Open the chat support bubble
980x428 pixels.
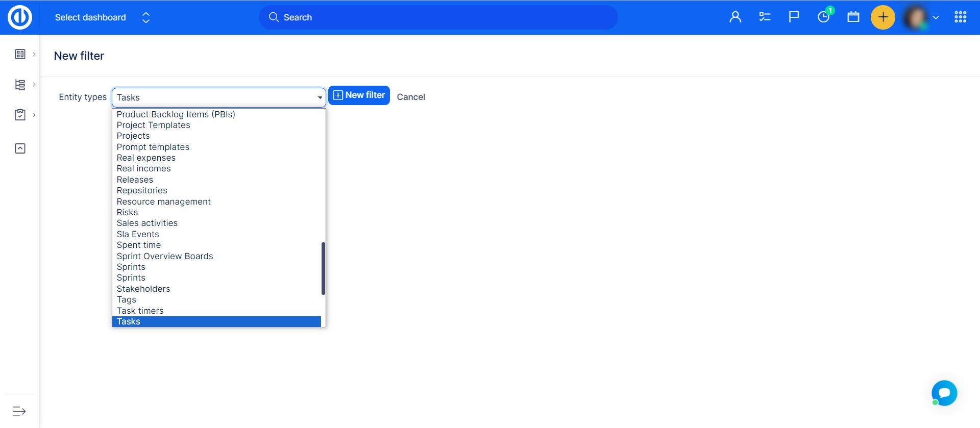944,393
